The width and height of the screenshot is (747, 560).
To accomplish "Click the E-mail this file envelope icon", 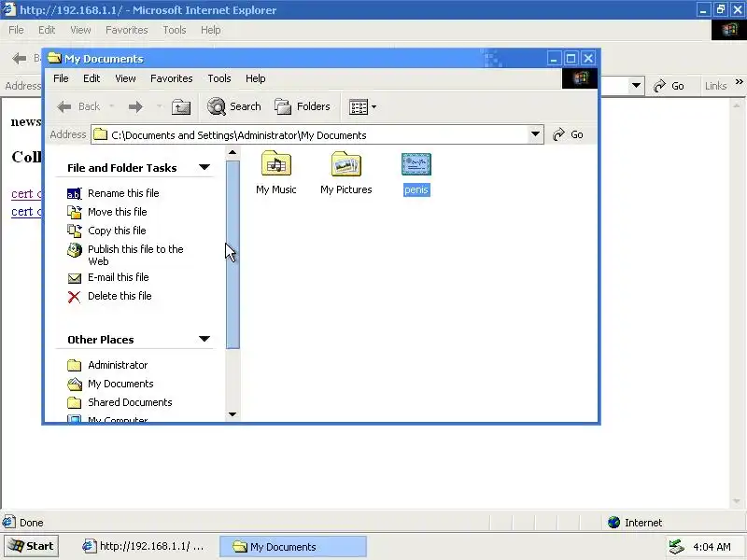I will point(75,277).
